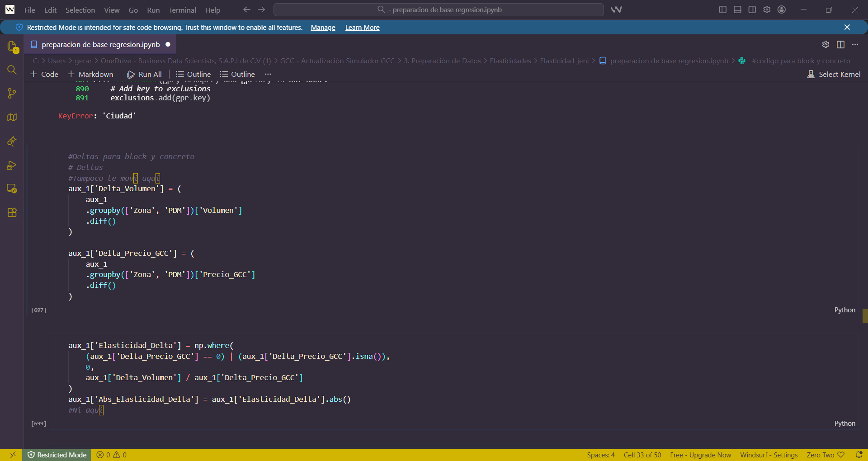Open the editor tab more actions menu
Image resolution: width=868 pixels, height=461 pixels.
click(x=855, y=44)
